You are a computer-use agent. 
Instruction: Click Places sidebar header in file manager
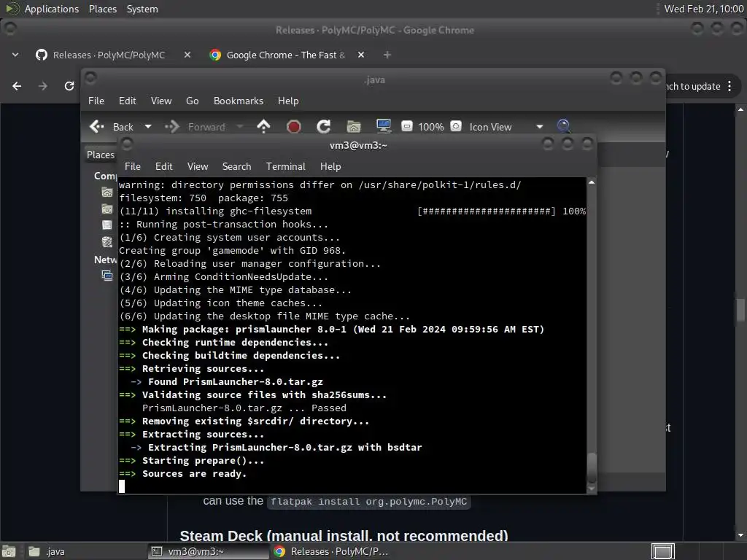[101, 155]
